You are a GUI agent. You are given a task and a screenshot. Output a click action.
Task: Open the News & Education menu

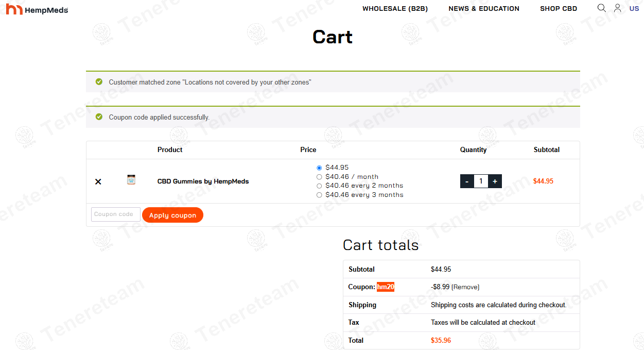484,9
